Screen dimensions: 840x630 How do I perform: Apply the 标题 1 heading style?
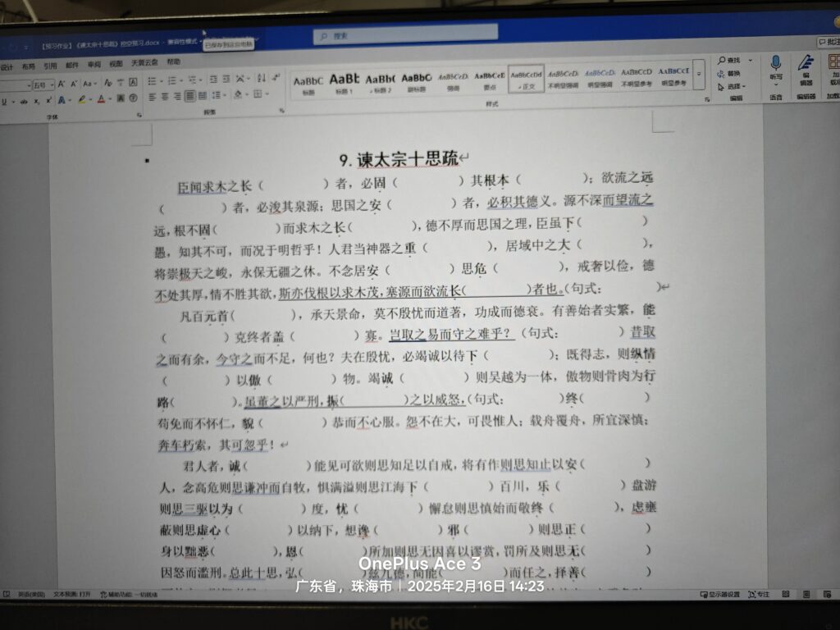pos(344,84)
